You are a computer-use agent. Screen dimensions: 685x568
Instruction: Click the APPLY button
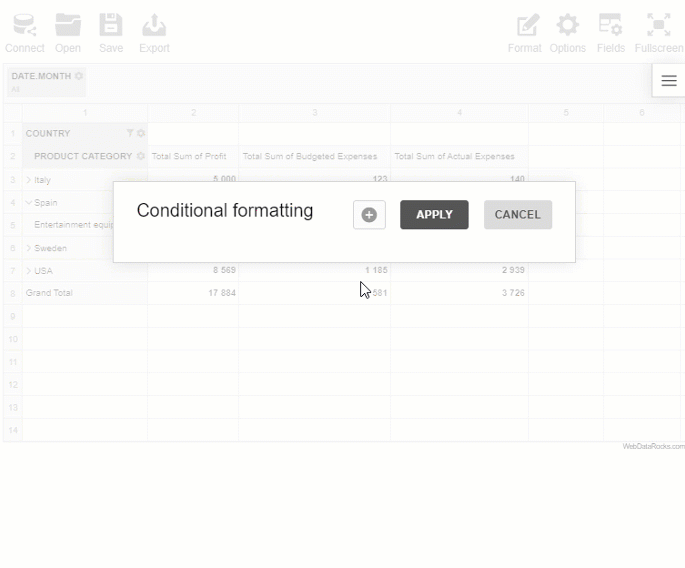(434, 215)
